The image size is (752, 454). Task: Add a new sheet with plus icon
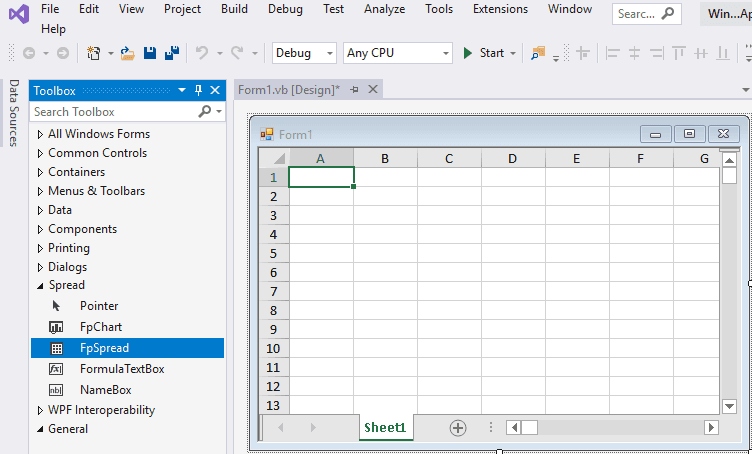click(x=458, y=427)
